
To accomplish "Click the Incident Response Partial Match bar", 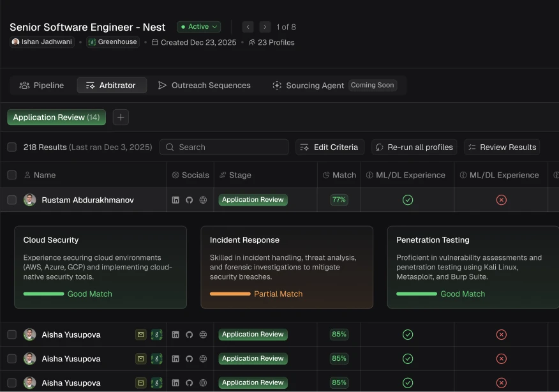I will (x=230, y=294).
